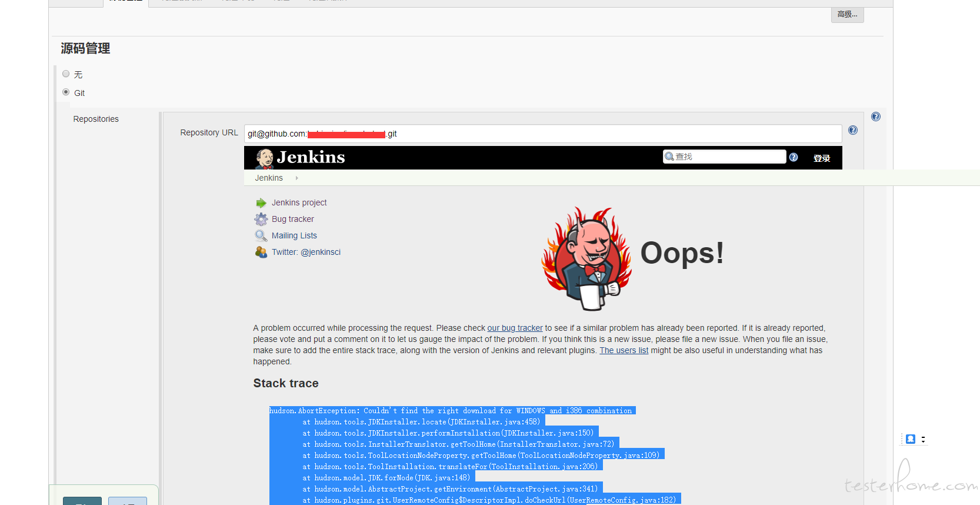Click the gear icon beside Bug tracker

261,220
